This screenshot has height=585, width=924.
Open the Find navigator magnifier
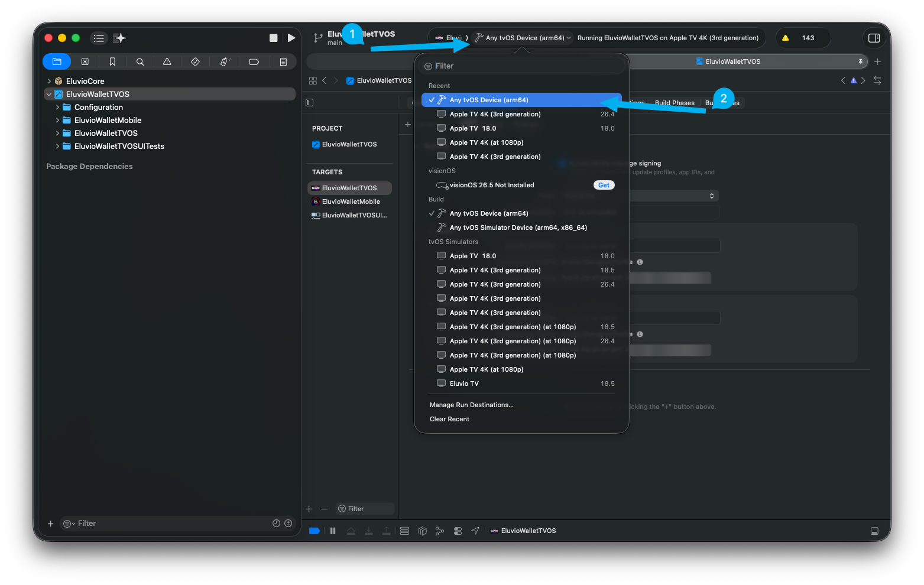coord(140,61)
